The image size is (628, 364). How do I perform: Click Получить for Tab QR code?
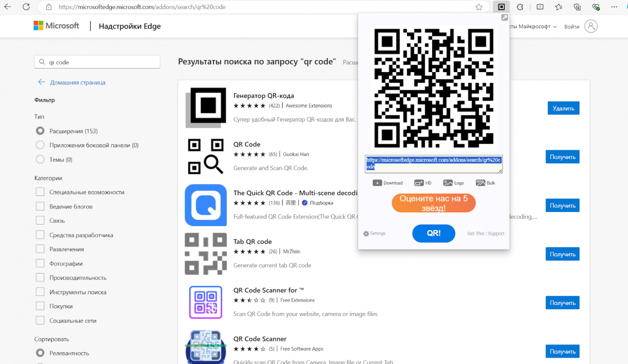[562, 254]
